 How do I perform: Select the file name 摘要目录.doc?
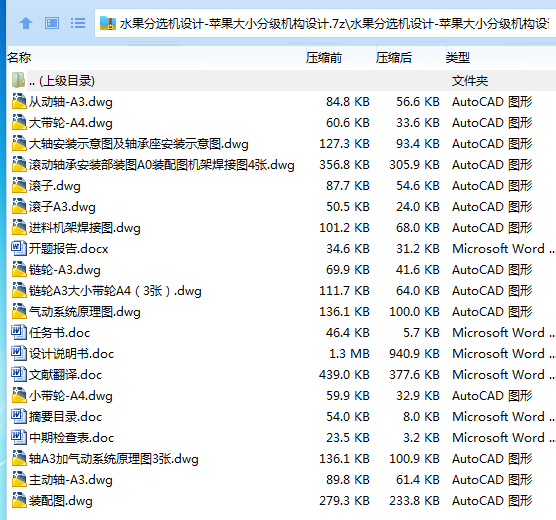click(66, 417)
